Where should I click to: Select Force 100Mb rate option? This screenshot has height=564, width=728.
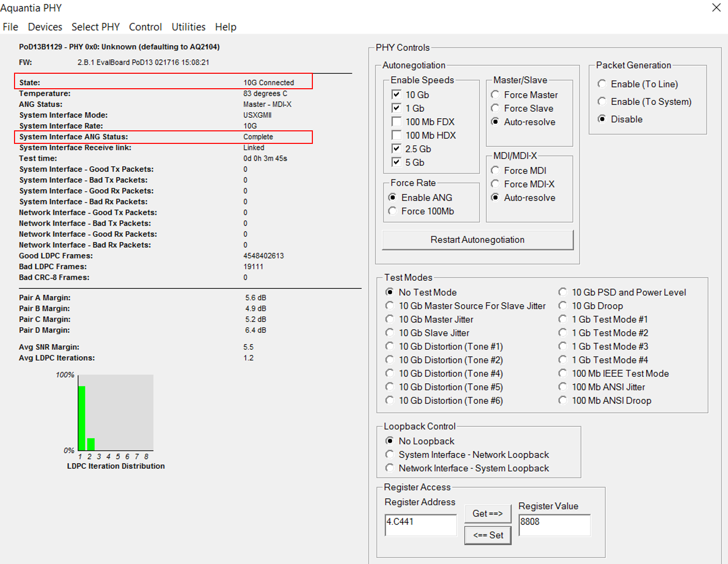click(392, 211)
